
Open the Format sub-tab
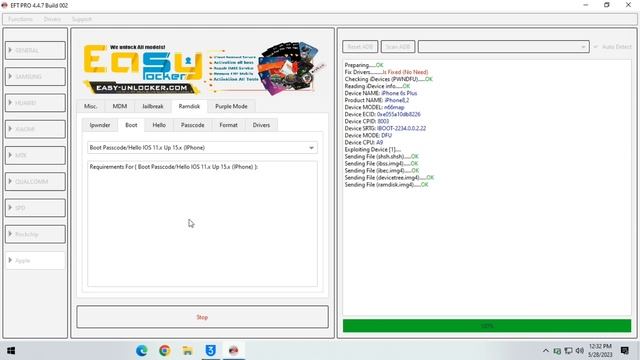pos(228,125)
